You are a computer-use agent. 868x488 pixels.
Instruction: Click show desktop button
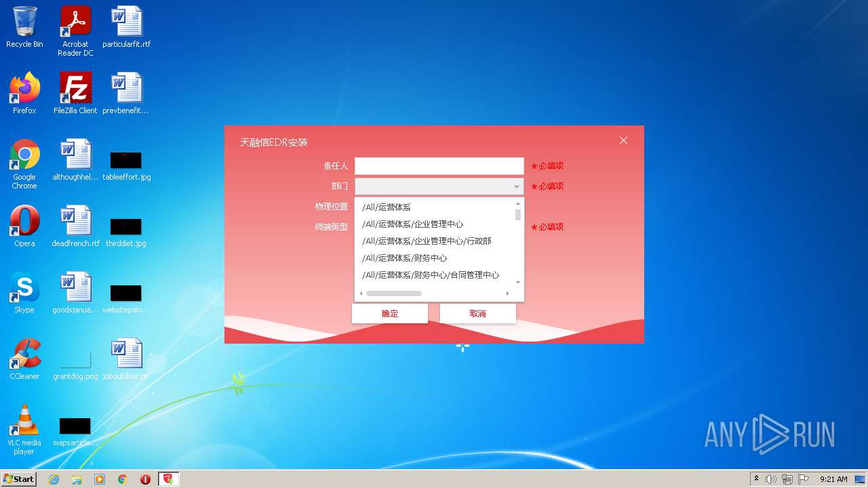[x=861, y=479]
